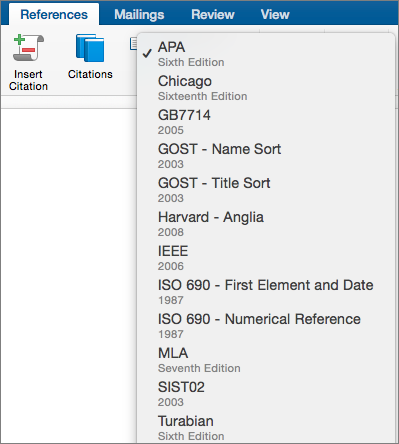Choose APA Sixth Edition style
Viewport: 399px width, 444px height.
[x=266, y=54]
